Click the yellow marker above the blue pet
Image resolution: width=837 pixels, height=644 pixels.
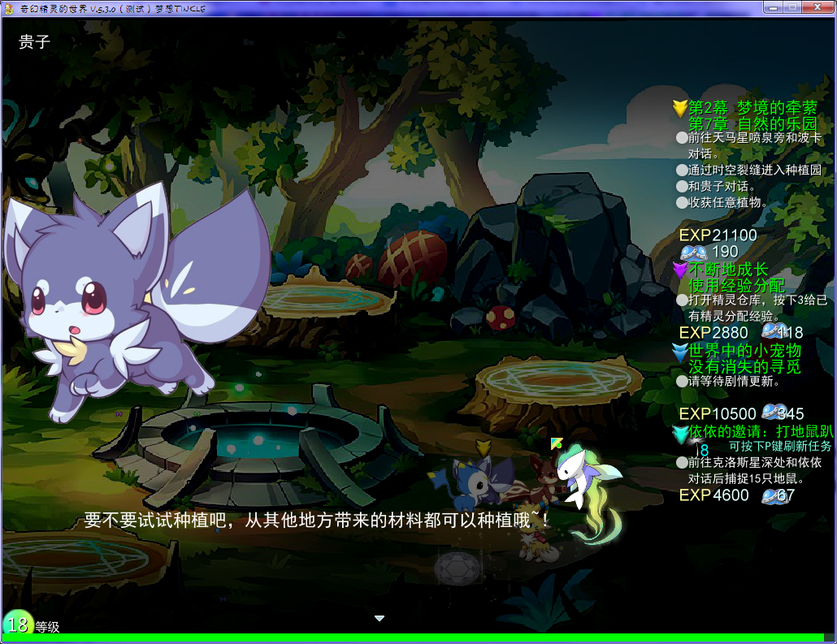(x=483, y=447)
